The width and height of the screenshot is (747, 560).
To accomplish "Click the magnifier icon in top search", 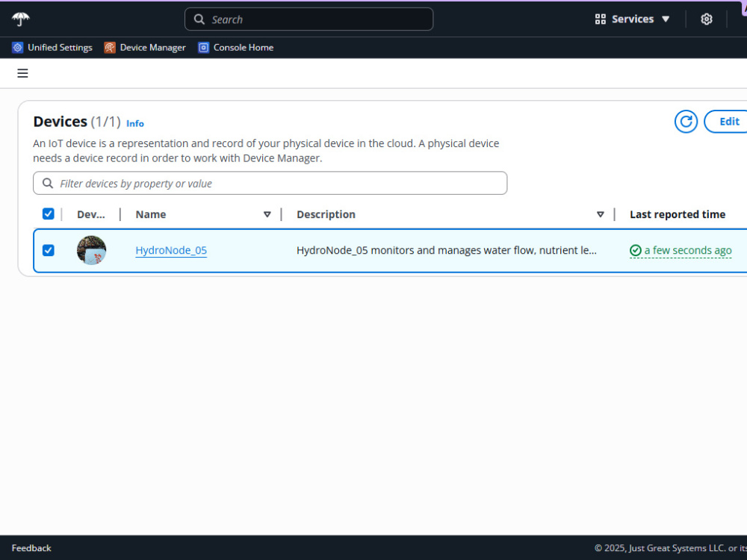I will 199,19.
